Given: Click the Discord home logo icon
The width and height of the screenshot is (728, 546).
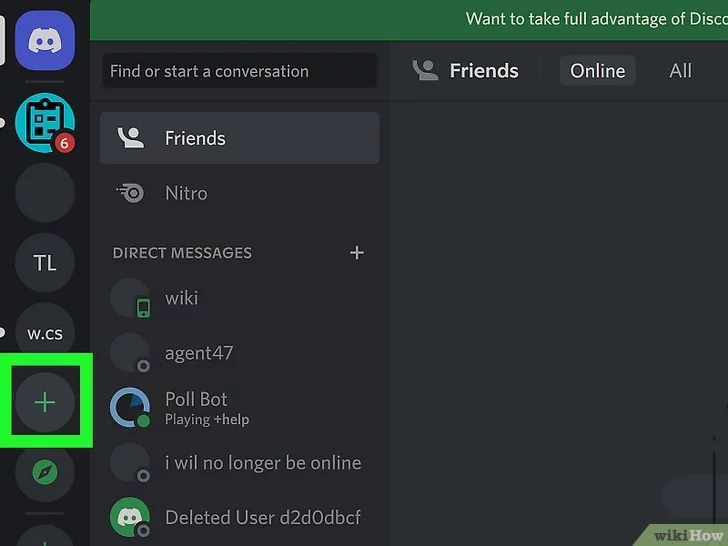Looking at the screenshot, I should click(44, 41).
